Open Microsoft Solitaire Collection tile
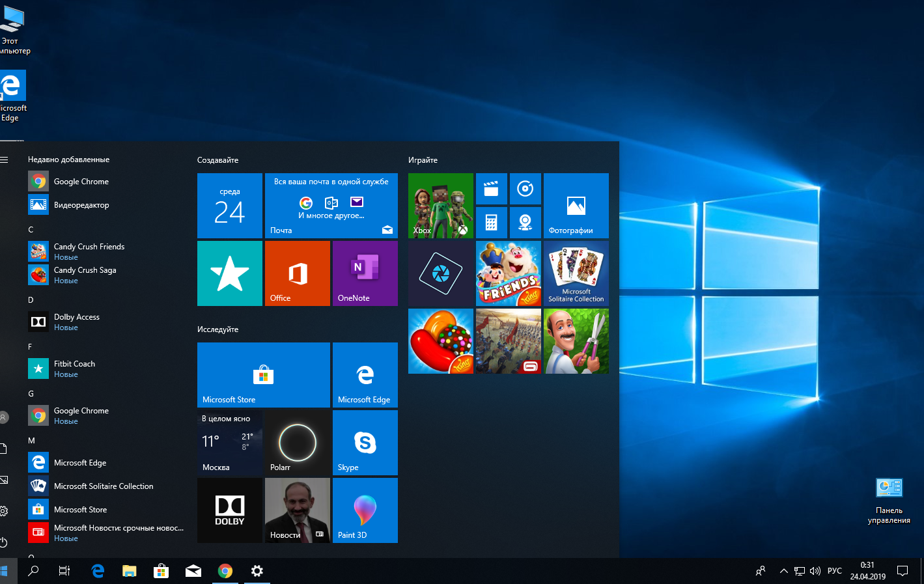 pos(576,273)
